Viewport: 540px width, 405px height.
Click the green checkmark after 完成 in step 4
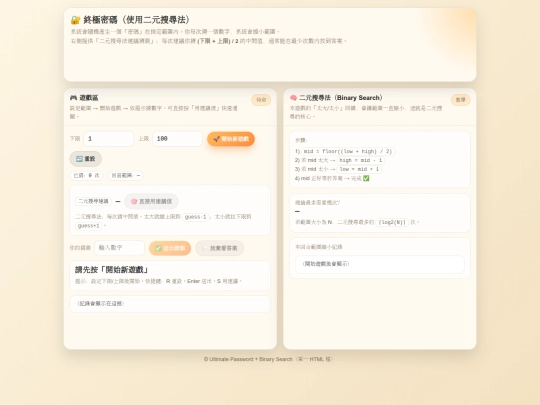[366, 178]
